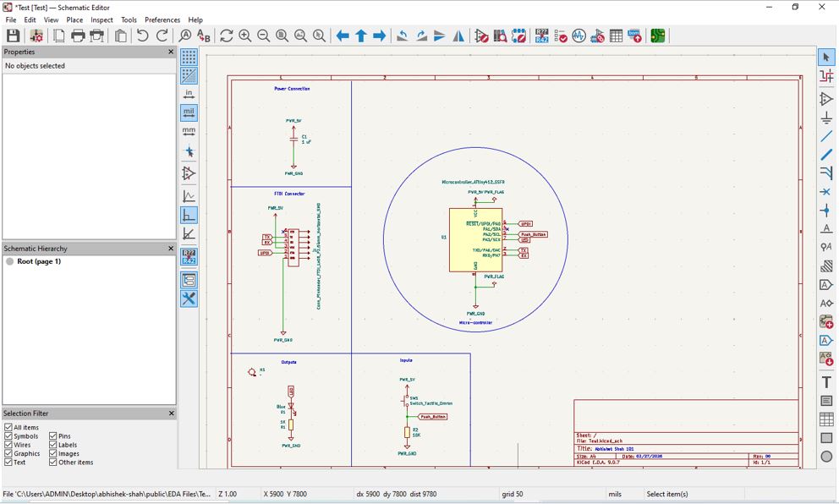Select the Add Power Symbol tool
The image size is (839, 504).
tap(826, 118)
